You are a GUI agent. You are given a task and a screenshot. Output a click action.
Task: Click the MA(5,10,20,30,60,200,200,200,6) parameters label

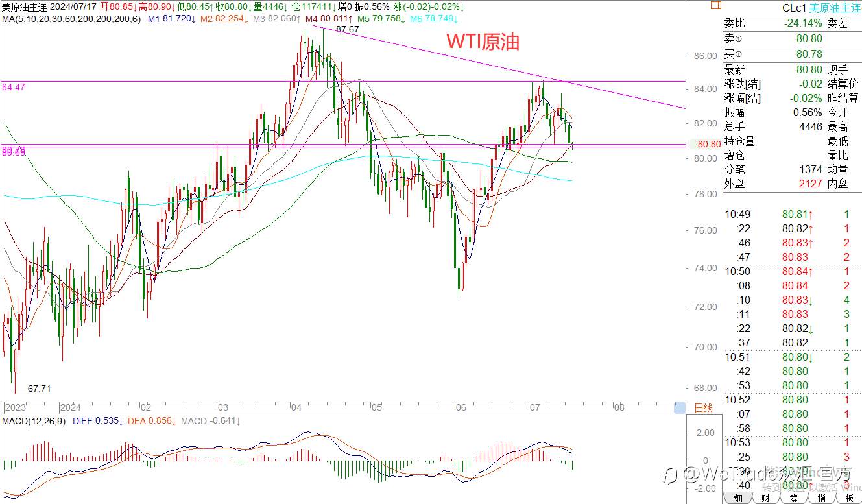point(72,19)
